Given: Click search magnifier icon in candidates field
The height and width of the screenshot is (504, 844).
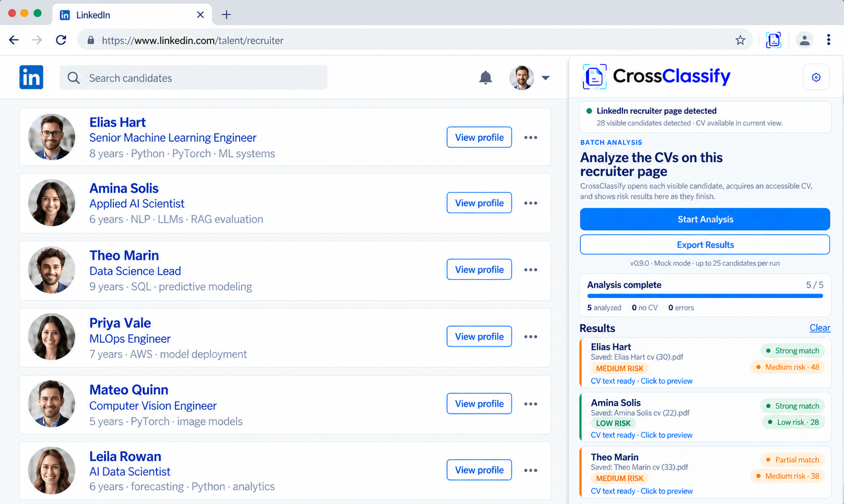Looking at the screenshot, I should coord(74,78).
